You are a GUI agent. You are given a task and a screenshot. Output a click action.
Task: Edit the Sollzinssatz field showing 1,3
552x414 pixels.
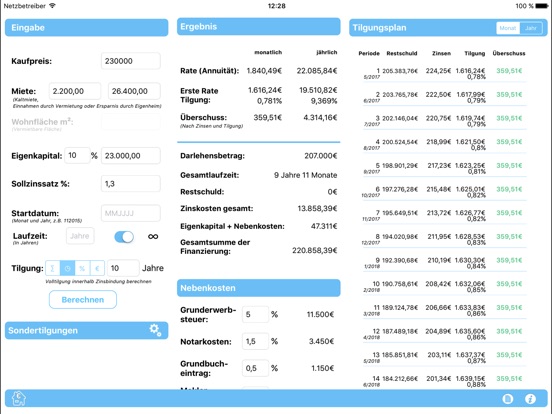click(x=131, y=183)
